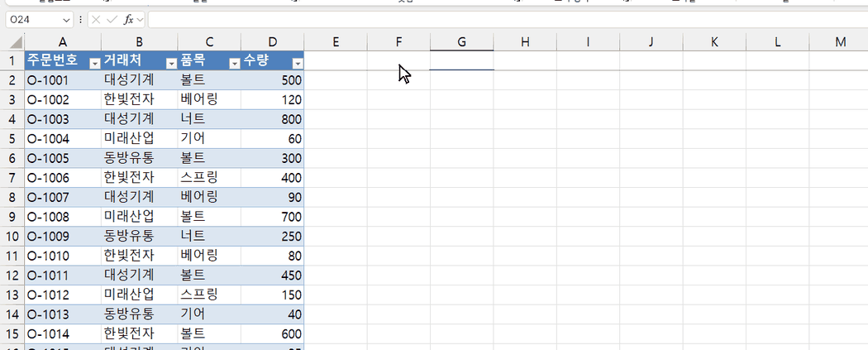Click into the formula bar input area
The width and height of the screenshot is (868, 350).
click(507, 20)
